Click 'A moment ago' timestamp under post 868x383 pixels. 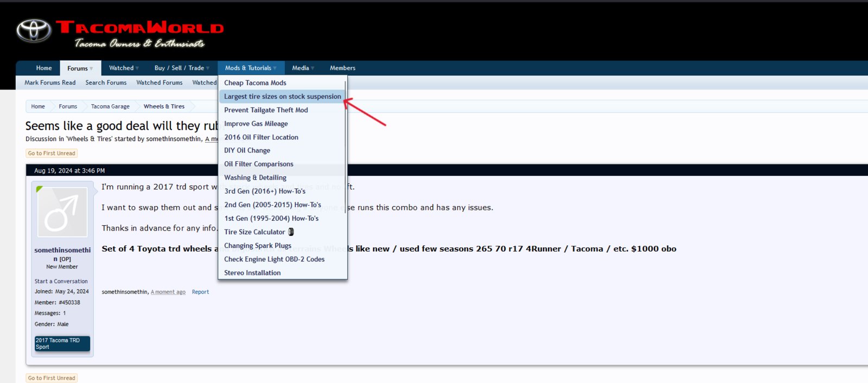[x=168, y=292]
